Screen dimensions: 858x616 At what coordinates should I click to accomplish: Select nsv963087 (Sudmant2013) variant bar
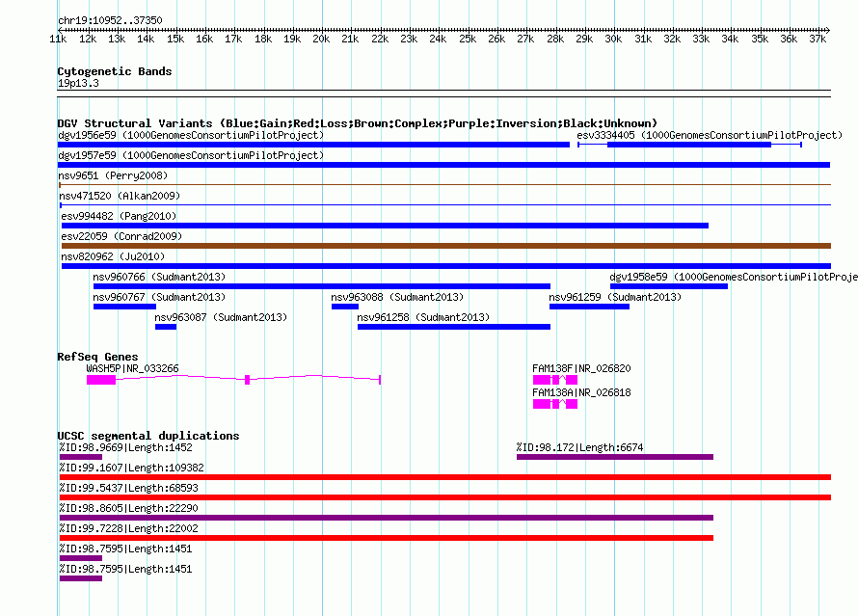166,327
